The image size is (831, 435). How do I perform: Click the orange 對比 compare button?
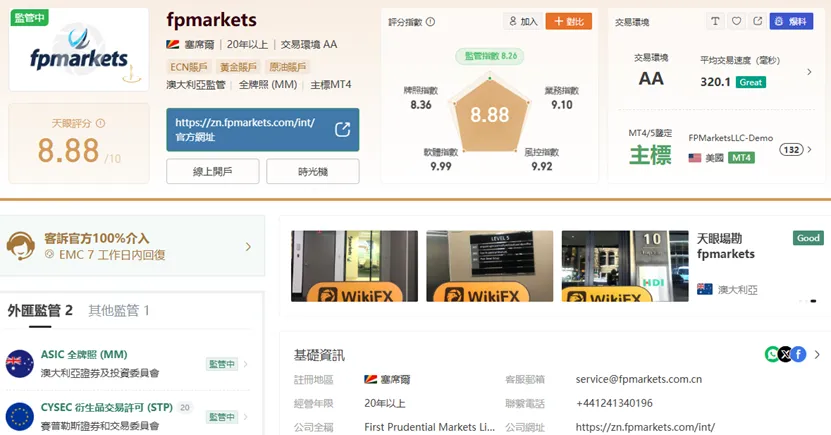click(569, 21)
